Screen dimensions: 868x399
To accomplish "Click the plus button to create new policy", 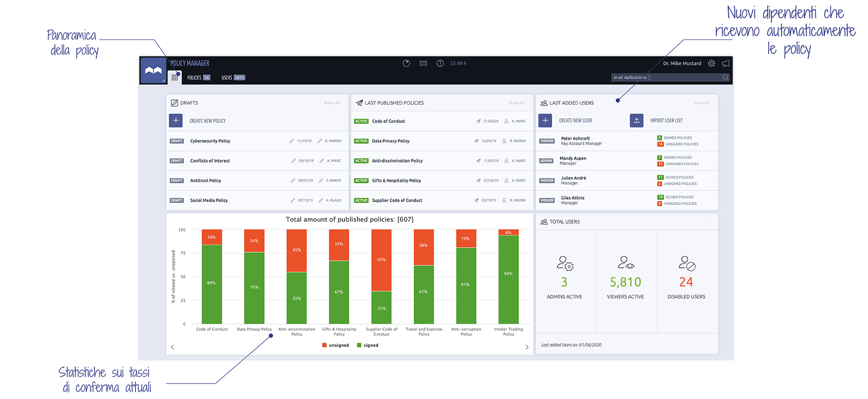I will [x=176, y=121].
